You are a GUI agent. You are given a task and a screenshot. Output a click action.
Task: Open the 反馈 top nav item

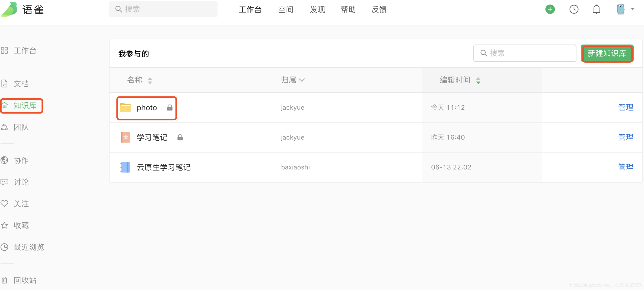(379, 10)
